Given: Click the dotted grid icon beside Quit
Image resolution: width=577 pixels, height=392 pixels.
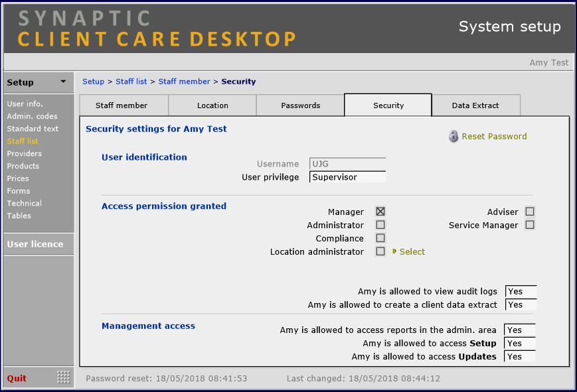Looking at the screenshot, I should [63, 377].
